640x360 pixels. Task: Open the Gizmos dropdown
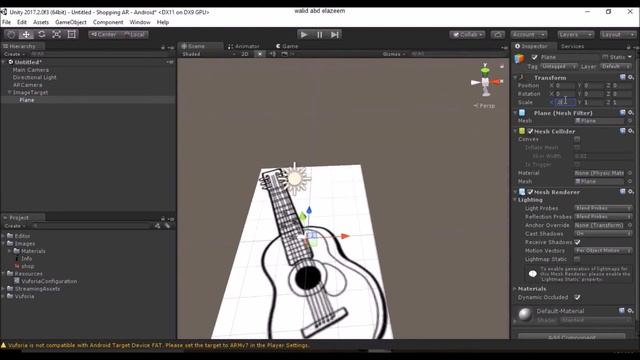pyautogui.click(x=394, y=54)
